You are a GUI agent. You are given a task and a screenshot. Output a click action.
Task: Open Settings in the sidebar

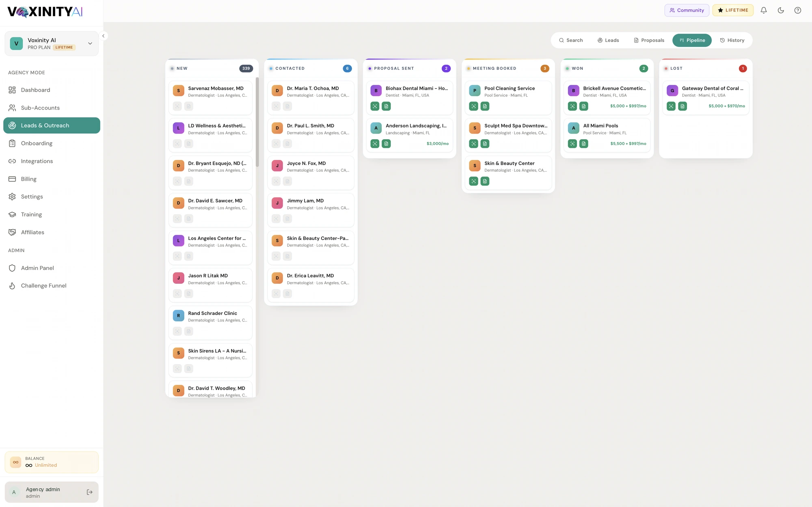coord(52,197)
